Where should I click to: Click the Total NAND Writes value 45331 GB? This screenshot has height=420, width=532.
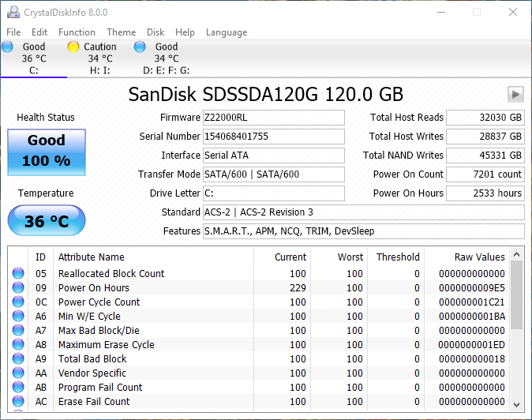[x=485, y=156]
